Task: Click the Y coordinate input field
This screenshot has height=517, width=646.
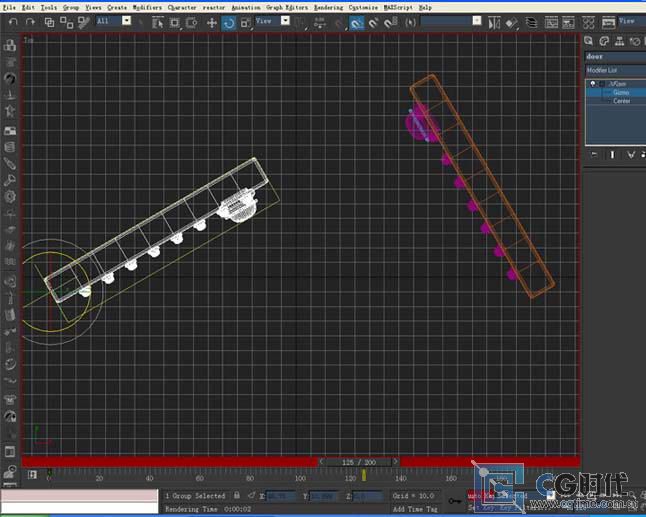Action: tap(325, 496)
